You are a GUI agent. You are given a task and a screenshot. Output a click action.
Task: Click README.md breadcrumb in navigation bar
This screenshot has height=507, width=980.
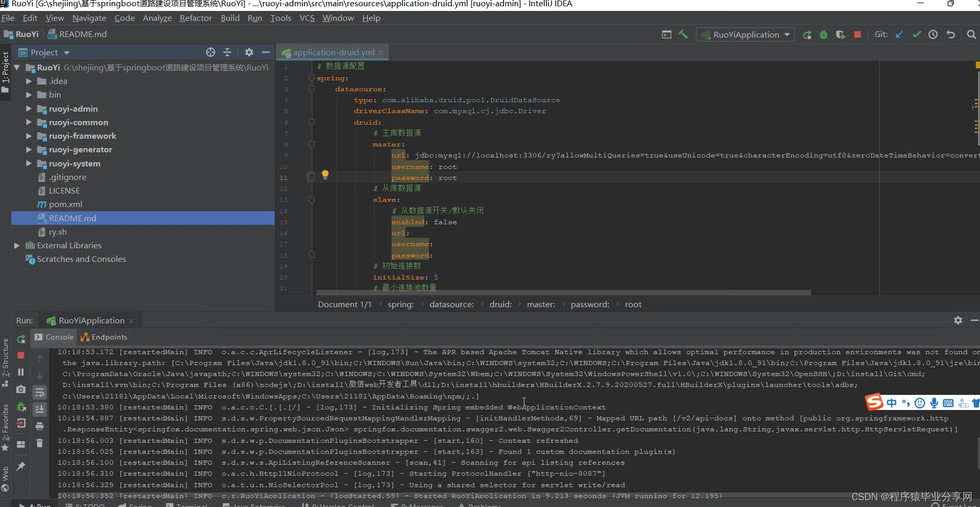[77, 34]
